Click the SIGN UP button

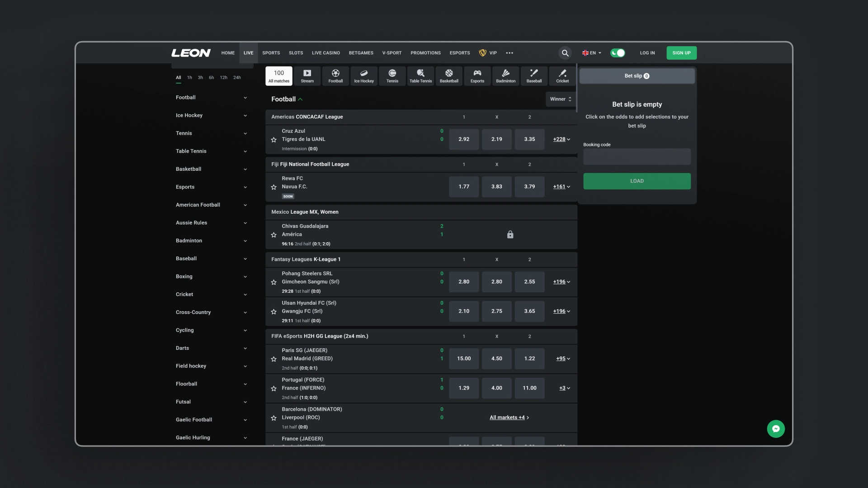[681, 53]
